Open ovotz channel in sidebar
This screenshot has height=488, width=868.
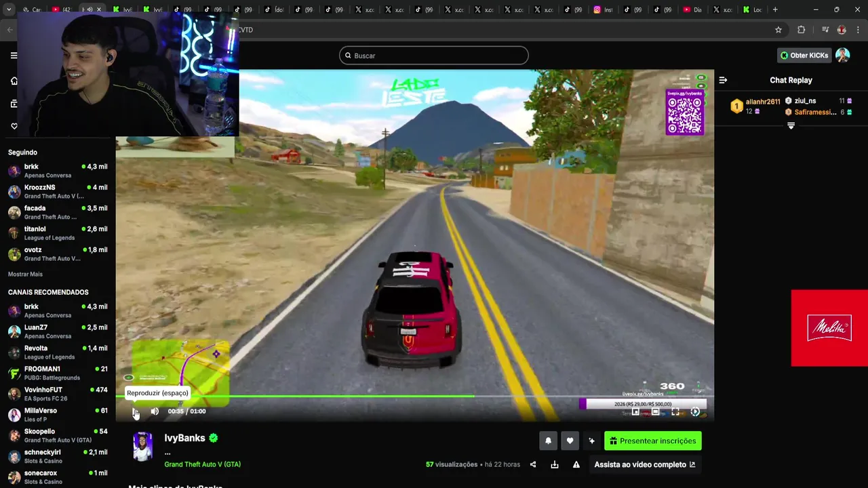pos(58,254)
